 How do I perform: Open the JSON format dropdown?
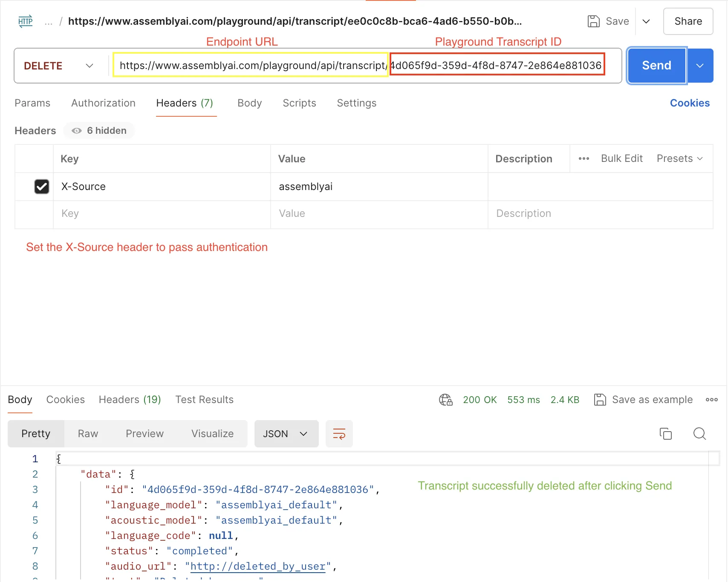click(x=286, y=434)
